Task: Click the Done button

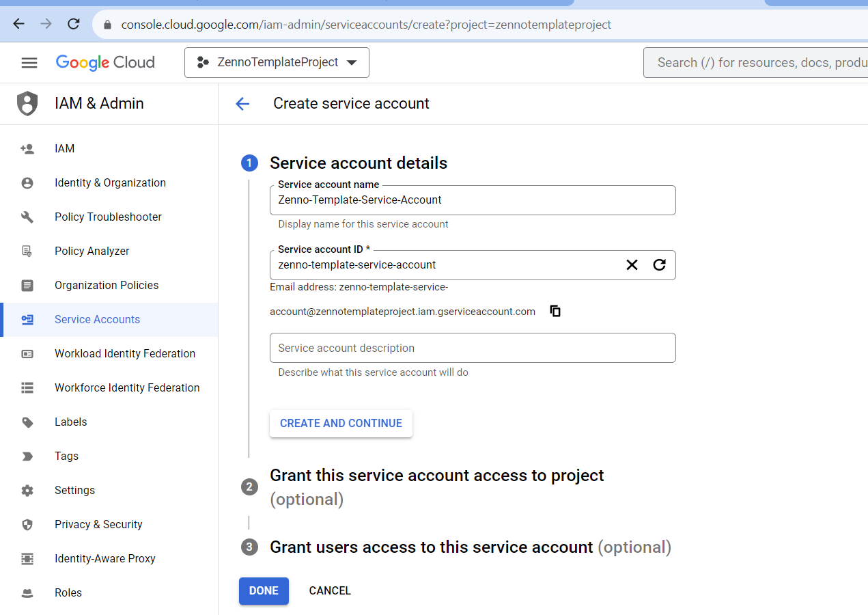Action: coord(264,591)
